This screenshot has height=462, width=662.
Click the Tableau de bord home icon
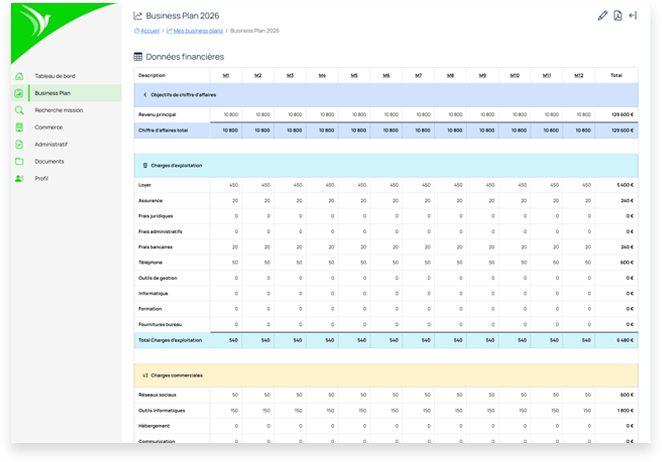click(x=19, y=76)
